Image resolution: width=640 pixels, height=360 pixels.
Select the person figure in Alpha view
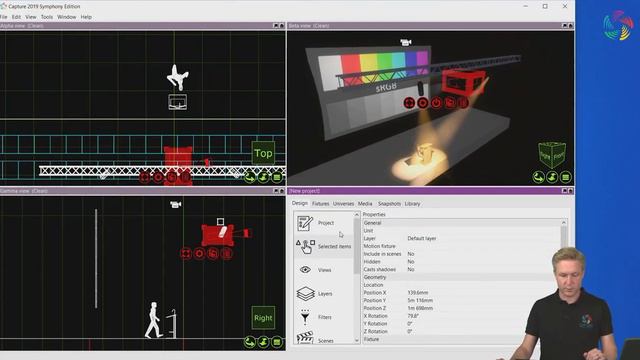coord(178,77)
